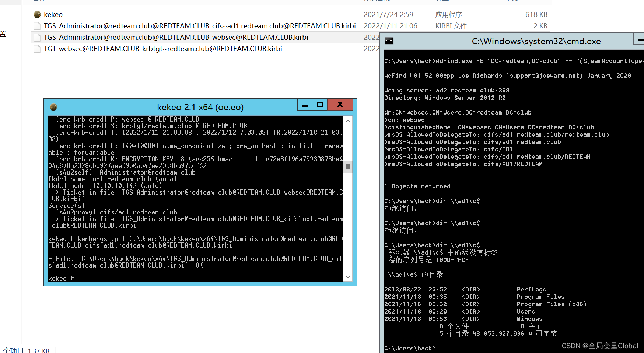Click the 'PerfLogs' directory entry in cmd
The width and height of the screenshot is (644, 353).
coord(531,289)
